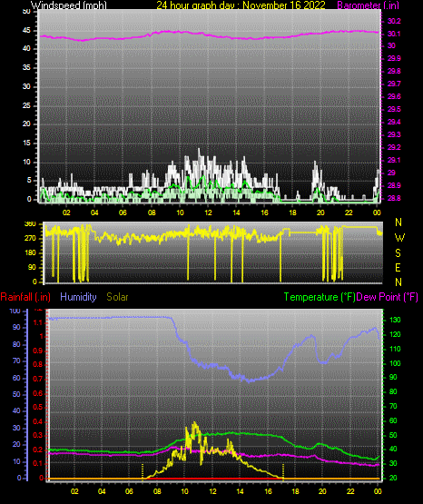Select the Solar legend label

click(x=117, y=297)
